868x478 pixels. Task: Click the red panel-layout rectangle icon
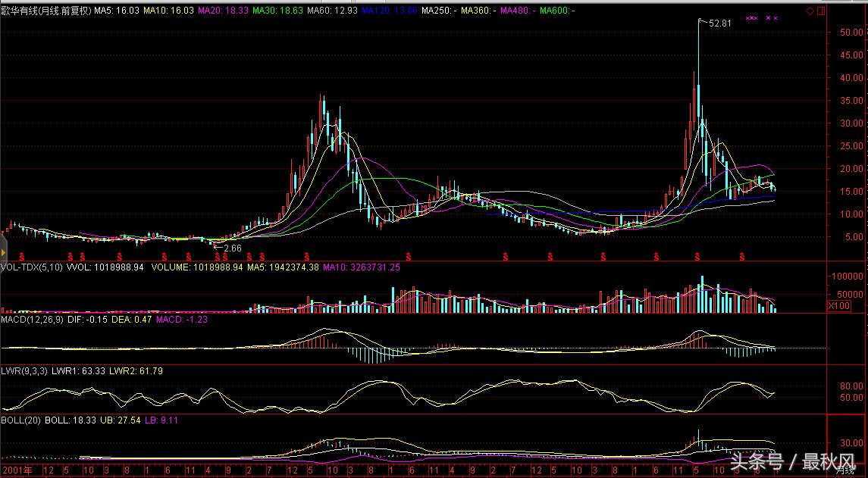[x=821, y=11]
